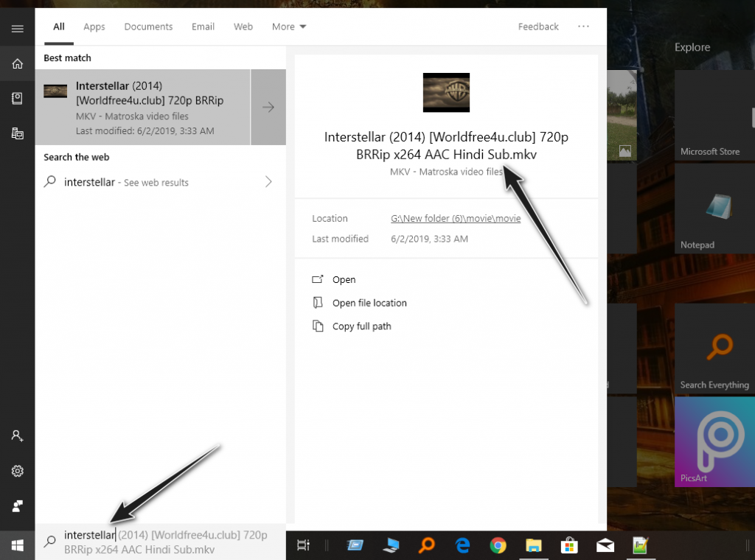
Task: Open the hamburger menu in search sidebar
Action: pos(18,29)
